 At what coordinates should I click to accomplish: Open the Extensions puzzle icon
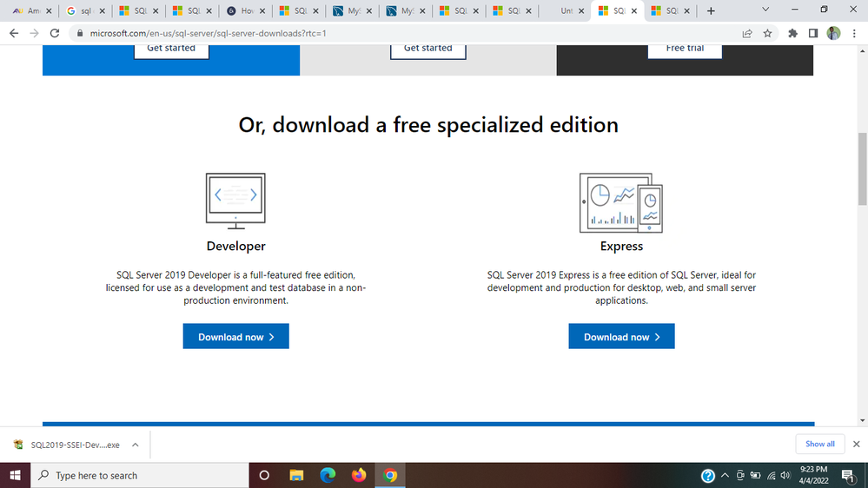792,33
